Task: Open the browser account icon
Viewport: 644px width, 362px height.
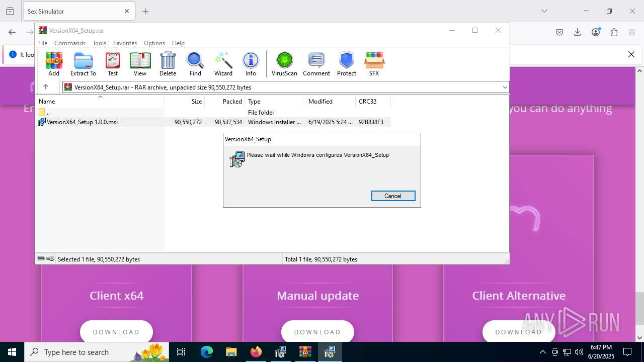Action: click(x=596, y=32)
